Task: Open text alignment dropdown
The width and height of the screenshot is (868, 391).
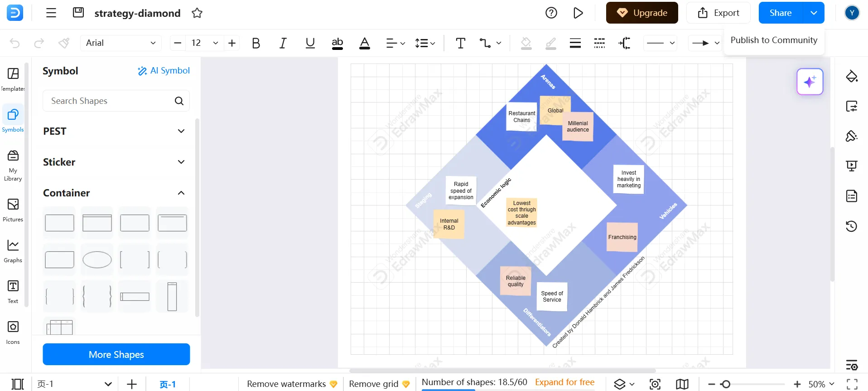Action: tap(395, 43)
